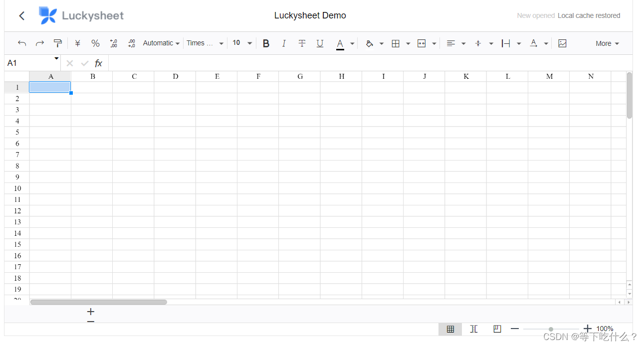Click the horizontal scrollbar thumb
Screen dimensions: 644x346
(x=98, y=302)
